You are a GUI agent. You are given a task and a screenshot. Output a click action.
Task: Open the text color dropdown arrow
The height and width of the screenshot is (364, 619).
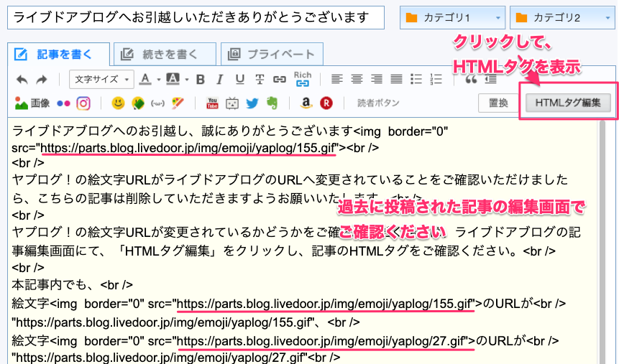coord(159,80)
